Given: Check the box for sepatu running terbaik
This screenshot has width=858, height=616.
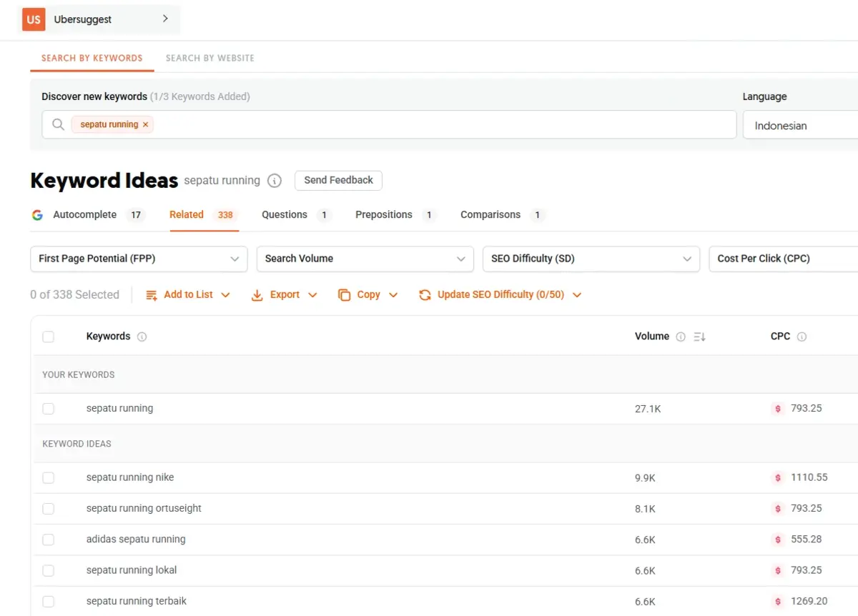Looking at the screenshot, I should point(48,602).
